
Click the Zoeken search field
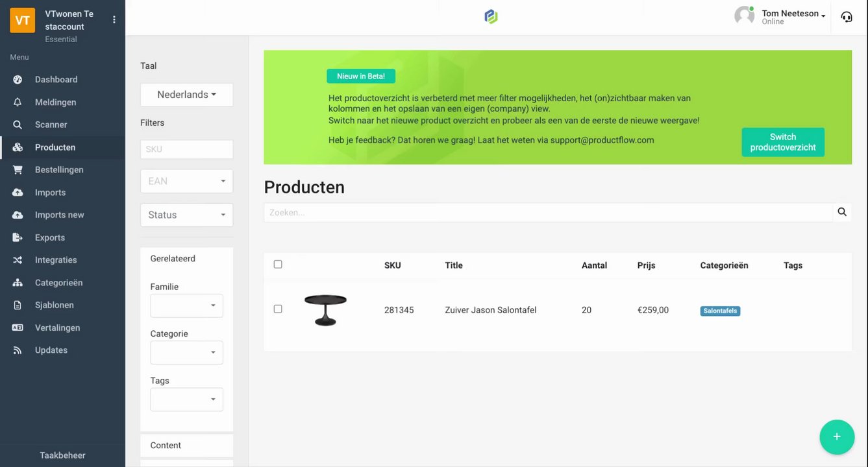(549, 212)
